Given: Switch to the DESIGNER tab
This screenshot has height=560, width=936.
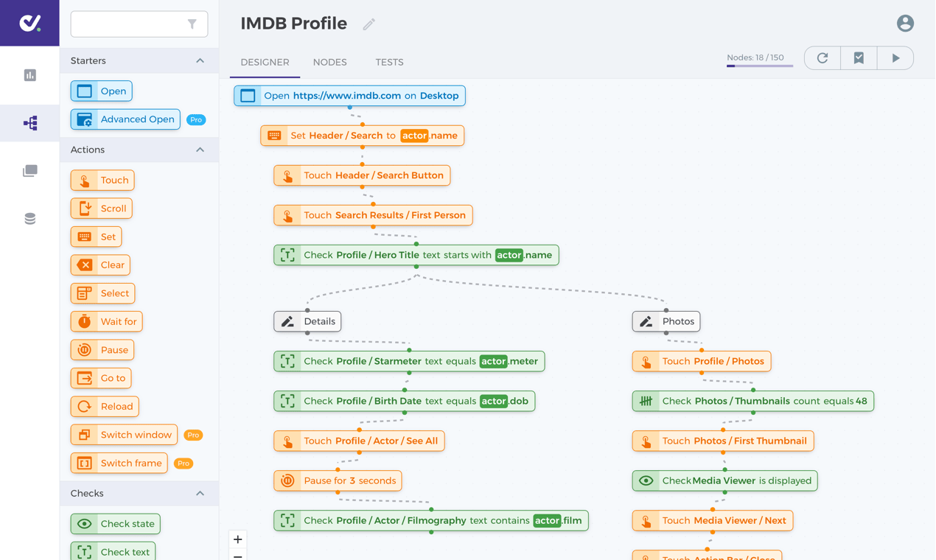Looking at the screenshot, I should [x=265, y=63].
